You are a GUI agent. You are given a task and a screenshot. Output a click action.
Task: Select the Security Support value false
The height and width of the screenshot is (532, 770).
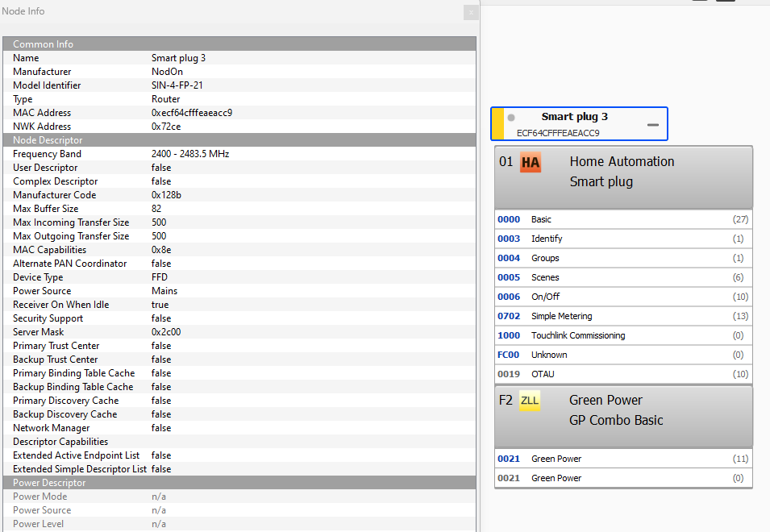[161, 318]
